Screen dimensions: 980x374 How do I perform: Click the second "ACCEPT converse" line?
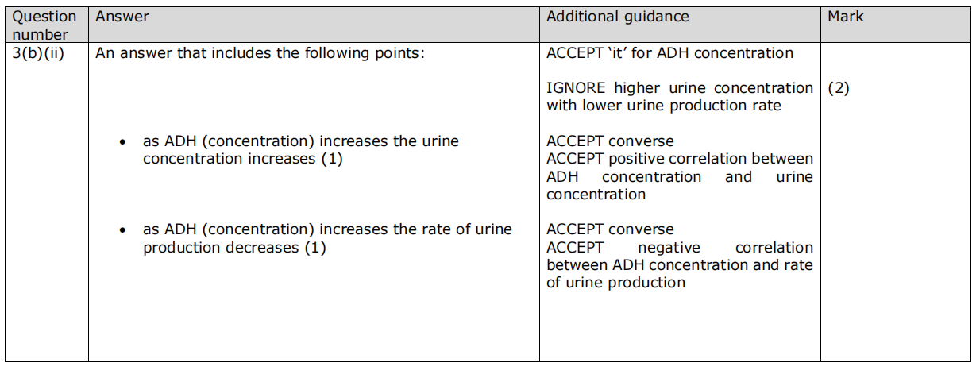(610, 229)
